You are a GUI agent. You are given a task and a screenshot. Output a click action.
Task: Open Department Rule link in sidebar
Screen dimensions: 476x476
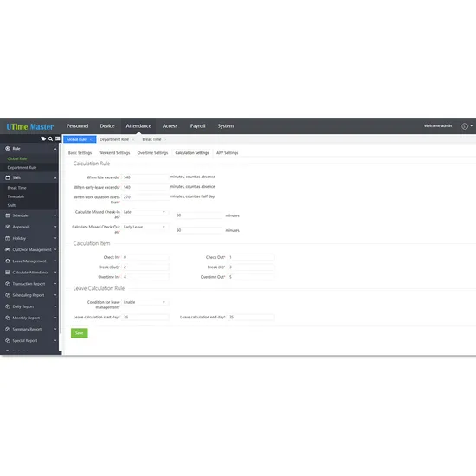click(22, 168)
